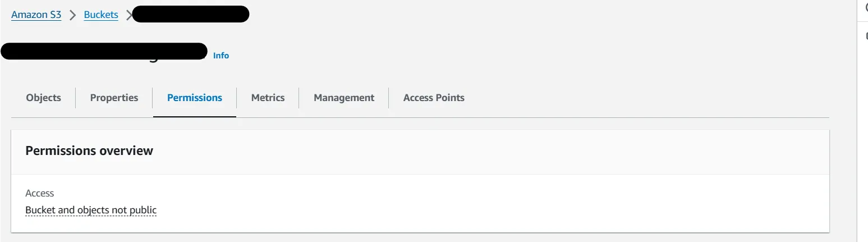Select the Permissions tab

coord(195,98)
